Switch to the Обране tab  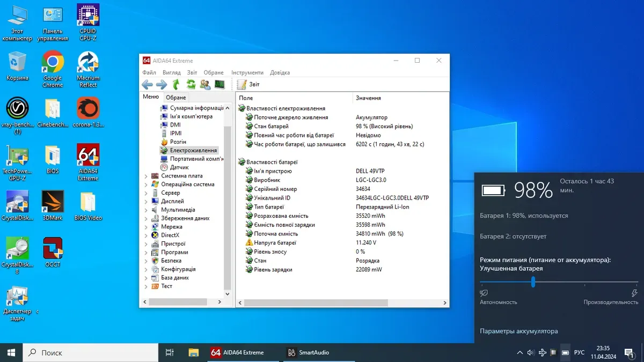tap(175, 98)
